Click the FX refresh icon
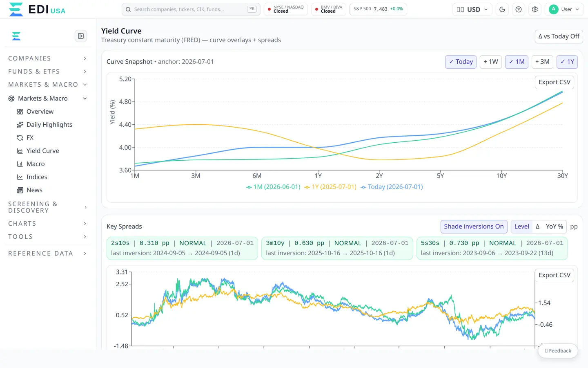Viewport: 588px width, 368px height. click(x=20, y=138)
